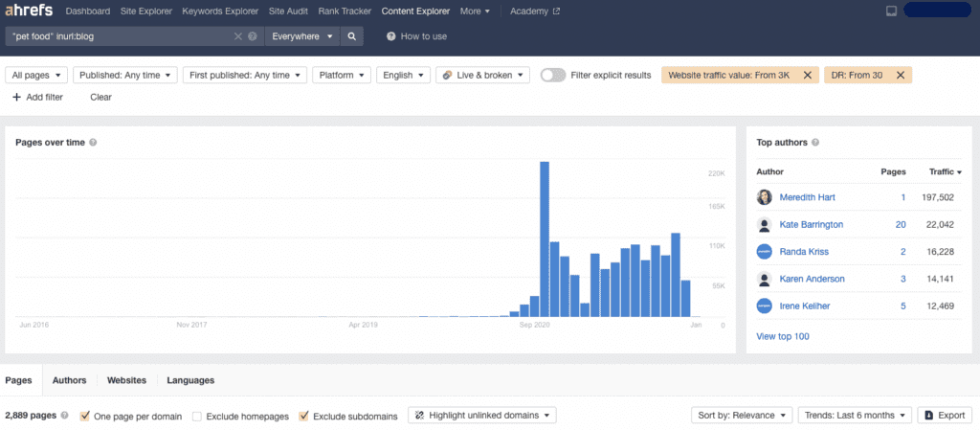This screenshot has height=430, width=980.
Task: Click Meredith Hart avatar
Action: pyautogui.click(x=765, y=197)
